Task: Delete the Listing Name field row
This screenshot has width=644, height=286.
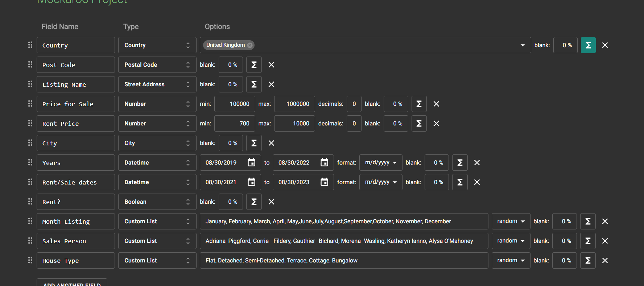Action: (x=271, y=84)
